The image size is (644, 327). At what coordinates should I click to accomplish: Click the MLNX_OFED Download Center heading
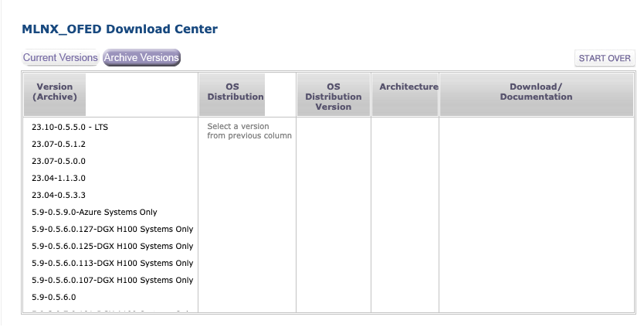[120, 29]
